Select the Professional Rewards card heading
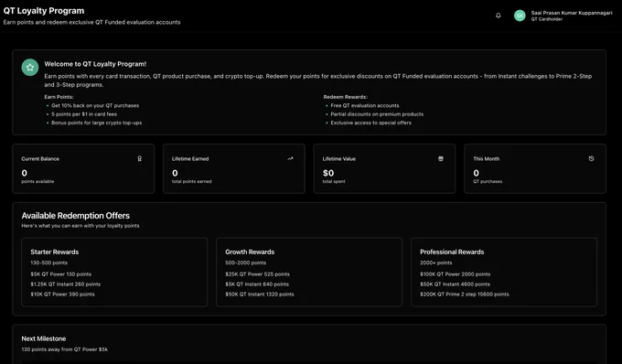 (452, 252)
